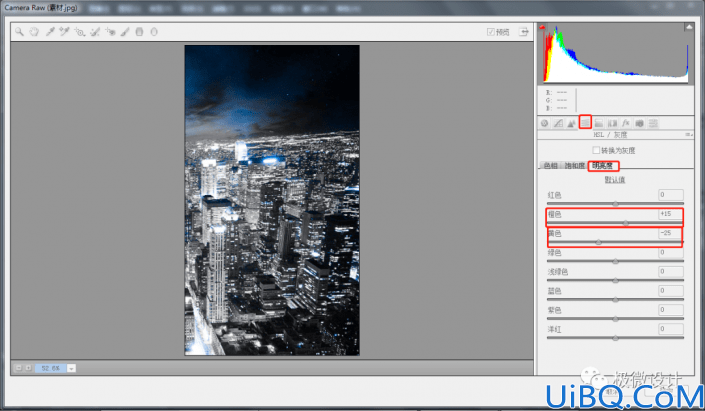Select the Radial Filter tool
This screenshot has height=411, width=705.
pyautogui.click(x=154, y=31)
